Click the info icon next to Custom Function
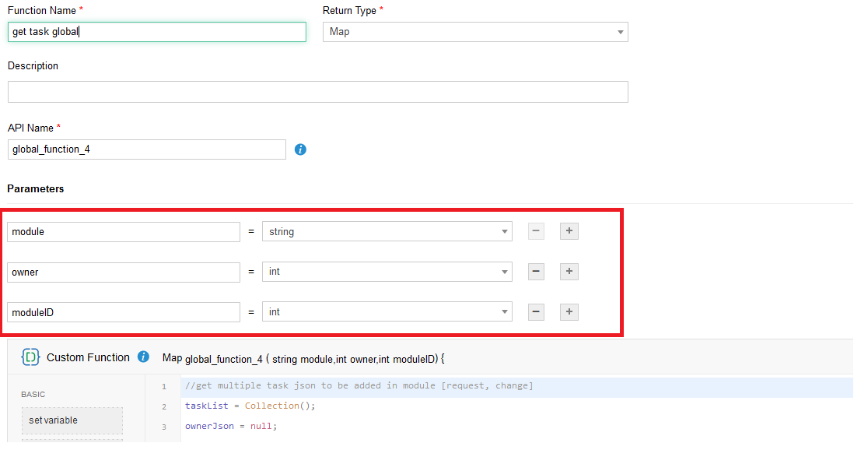The width and height of the screenshot is (868, 457). tap(143, 357)
